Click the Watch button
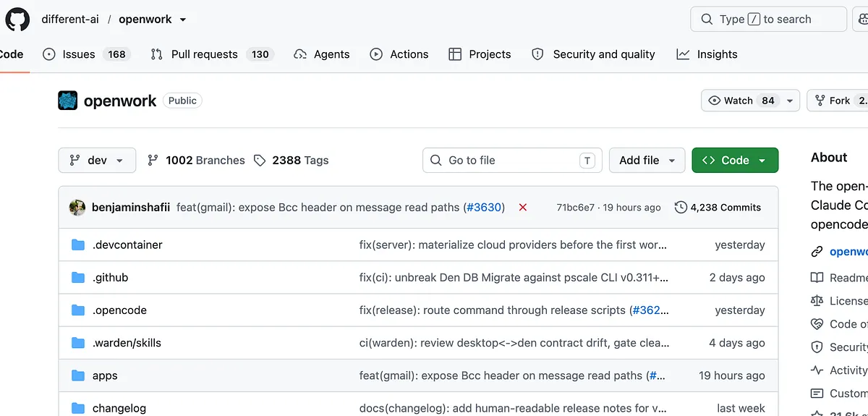This screenshot has height=416, width=868. point(741,101)
